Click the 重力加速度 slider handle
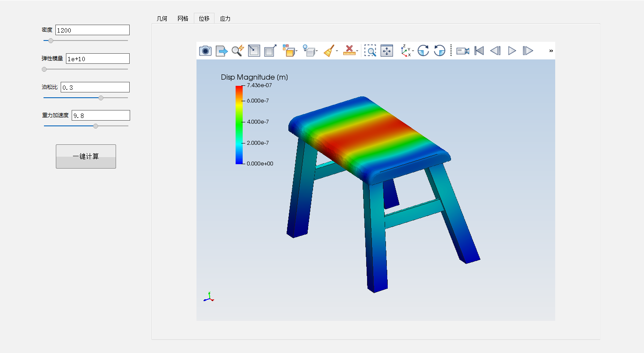This screenshot has width=644, height=353. click(96, 126)
